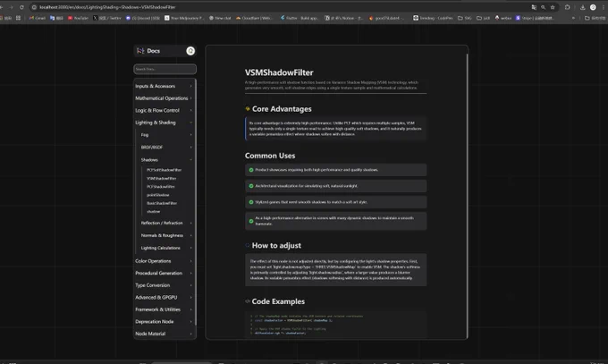Collapse the Shadows subsection
This screenshot has height=364, width=608.
tap(166, 160)
